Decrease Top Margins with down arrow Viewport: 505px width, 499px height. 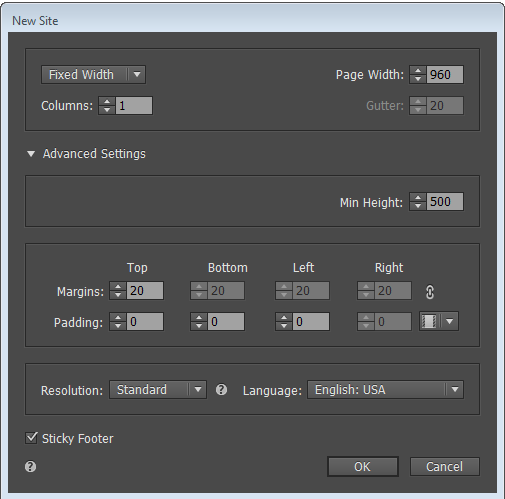click(118, 295)
